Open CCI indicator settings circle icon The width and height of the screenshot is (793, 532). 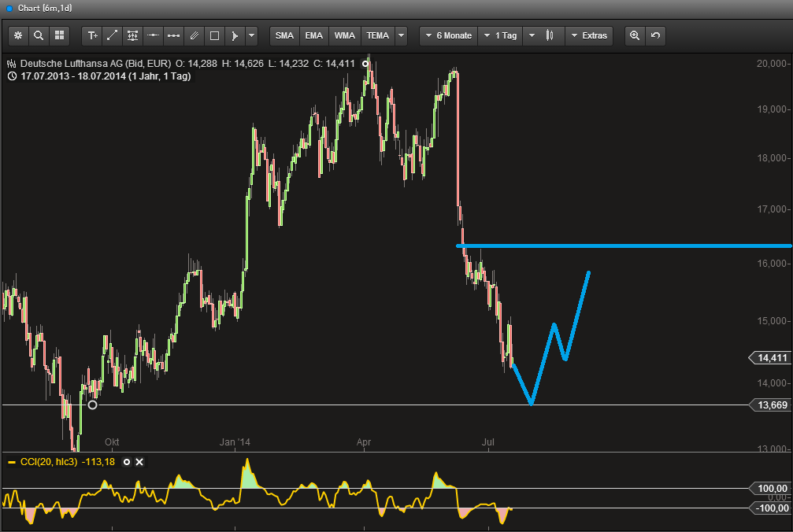click(x=127, y=462)
